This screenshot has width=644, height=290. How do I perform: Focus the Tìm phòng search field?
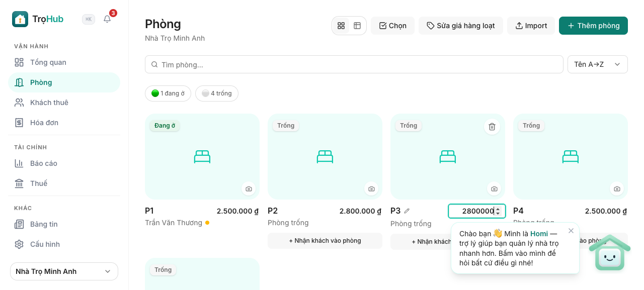point(354,64)
